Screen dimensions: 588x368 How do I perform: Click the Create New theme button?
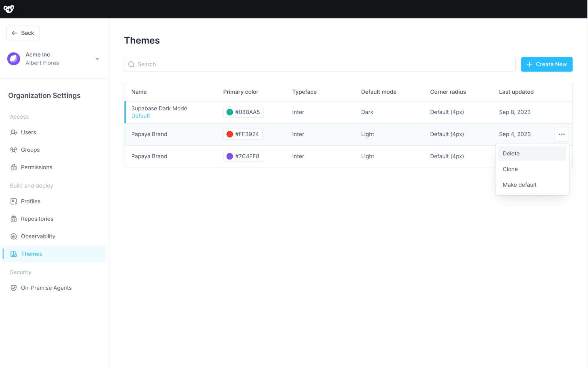click(547, 64)
